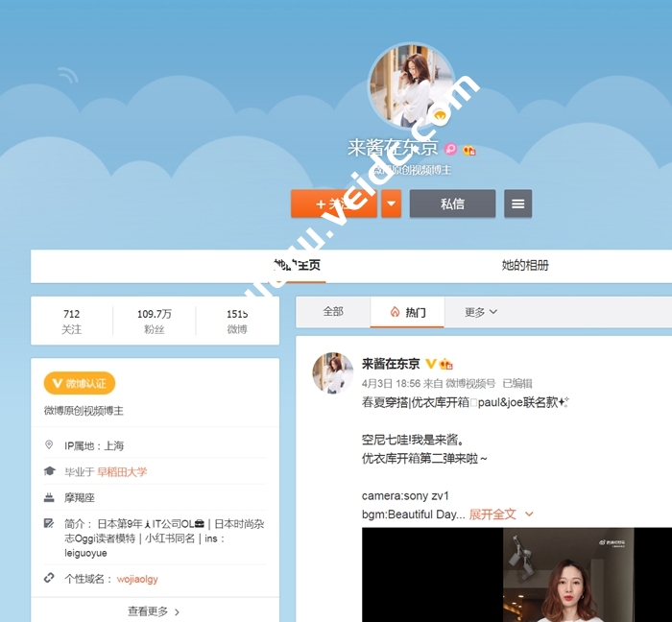Open the follow options dropdown arrow
672x622 pixels.
click(392, 203)
